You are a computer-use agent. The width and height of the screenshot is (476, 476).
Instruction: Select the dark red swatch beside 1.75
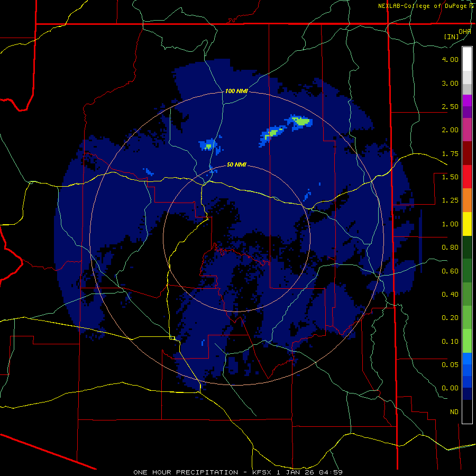(467, 153)
